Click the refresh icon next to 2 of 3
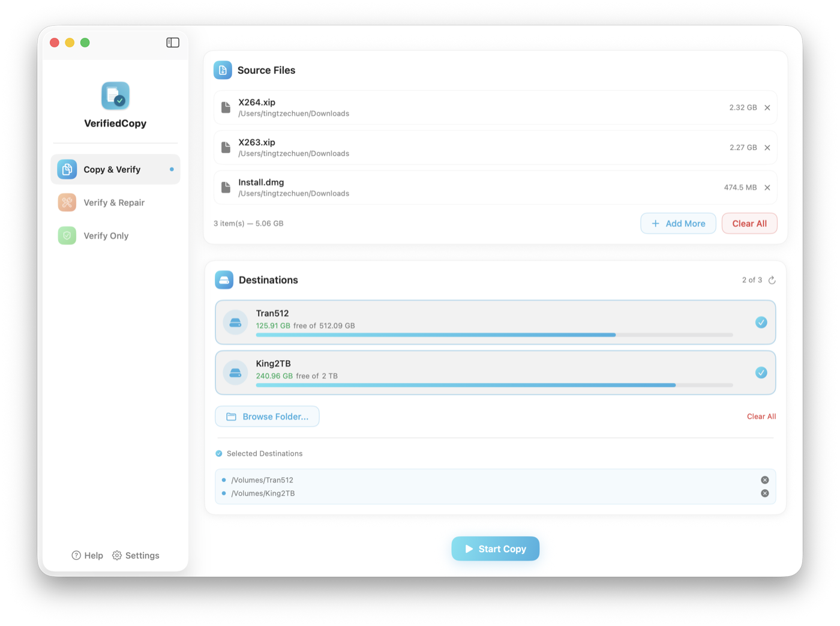This screenshot has height=626, width=840. [x=772, y=280]
